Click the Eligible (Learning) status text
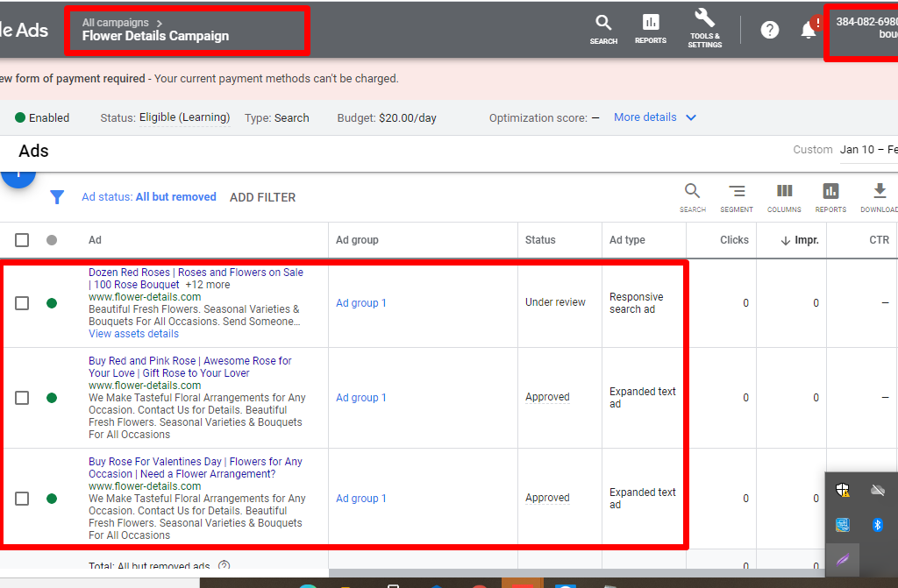The height and width of the screenshot is (588, 898). (x=184, y=117)
